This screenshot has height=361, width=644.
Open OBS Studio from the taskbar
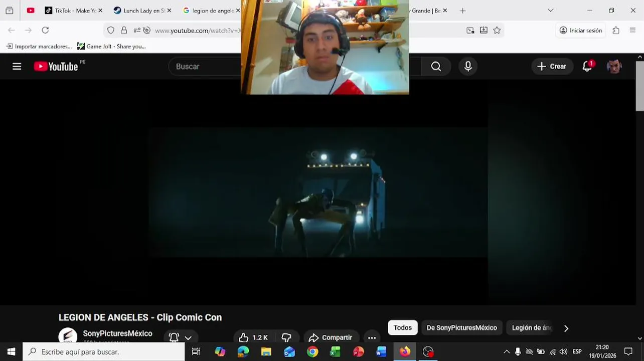(428, 351)
